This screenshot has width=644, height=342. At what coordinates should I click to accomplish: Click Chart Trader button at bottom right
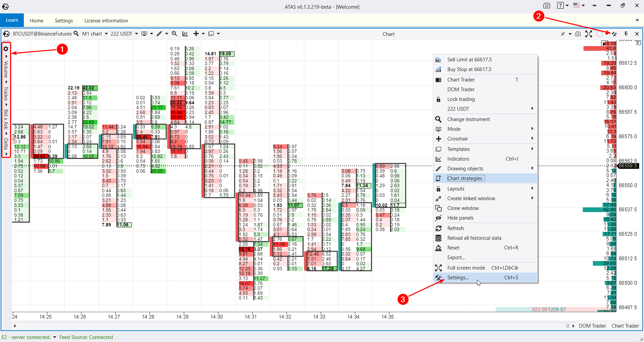[x=625, y=326]
